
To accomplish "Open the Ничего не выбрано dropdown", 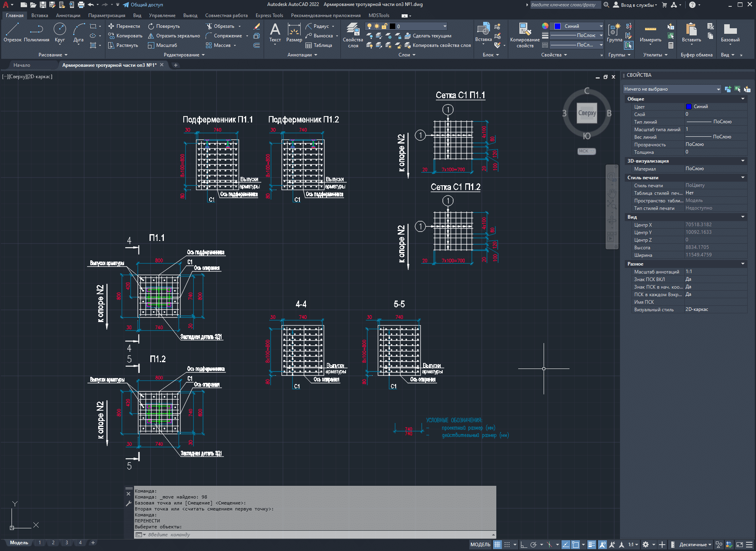I will tap(672, 89).
